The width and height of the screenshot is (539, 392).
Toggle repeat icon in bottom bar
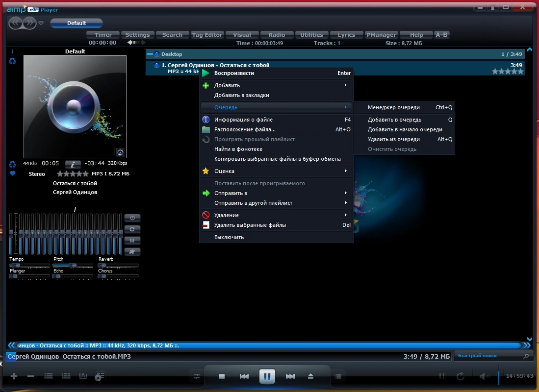point(460,376)
